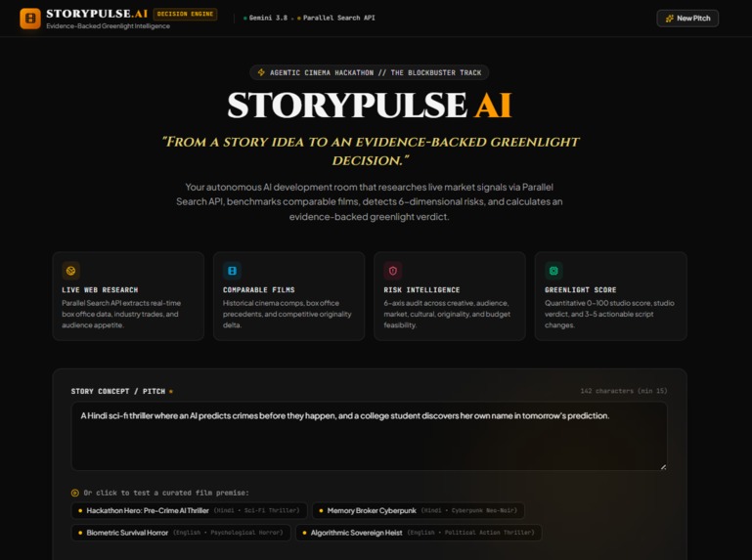Click the Comparable Films film icon
Screen dimensions: 752x560
point(232,271)
